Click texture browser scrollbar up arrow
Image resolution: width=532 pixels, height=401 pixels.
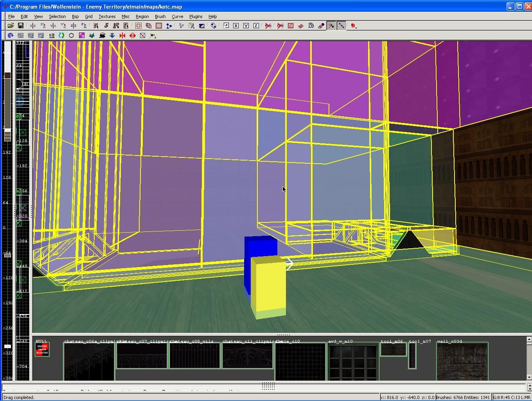point(529,340)
